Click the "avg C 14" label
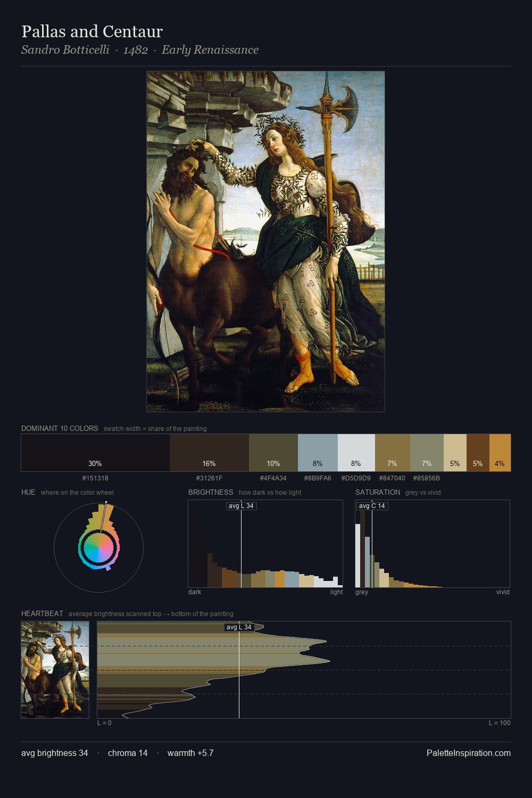The height and width of the screenshot is (798, 532). pyautogui.click(x=372, y=506)
